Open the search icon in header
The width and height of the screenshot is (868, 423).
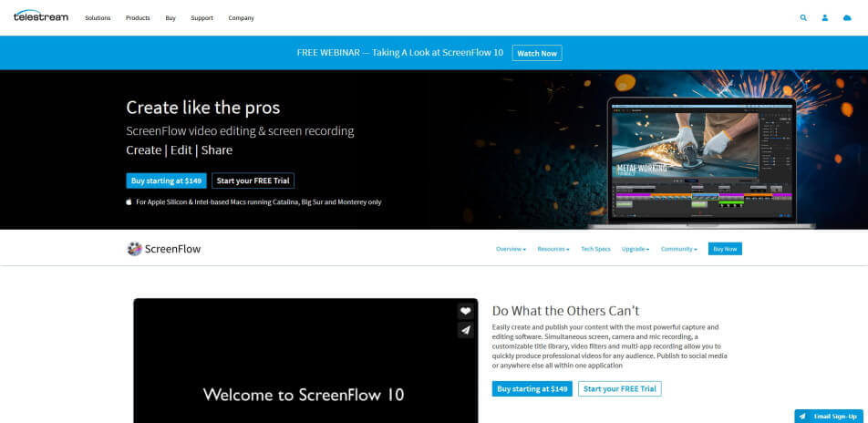[x=803, y=17]
